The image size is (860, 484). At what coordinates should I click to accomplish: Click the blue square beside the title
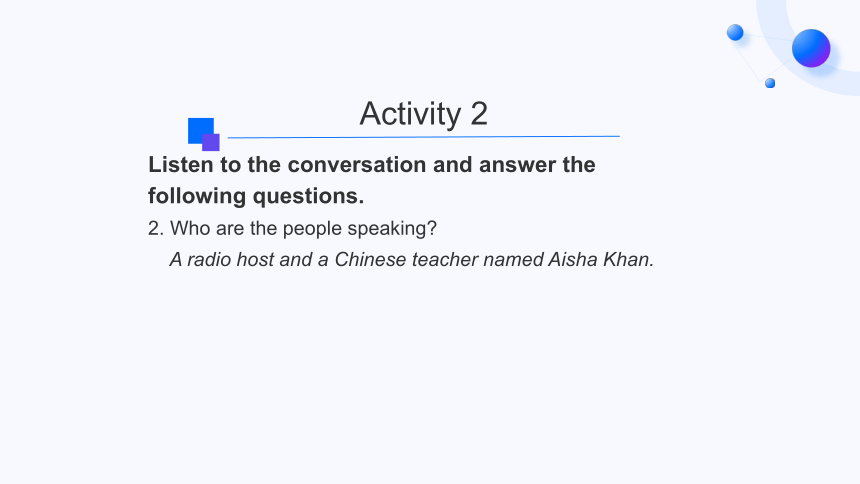pyautogui.click(x=201, y=131)
